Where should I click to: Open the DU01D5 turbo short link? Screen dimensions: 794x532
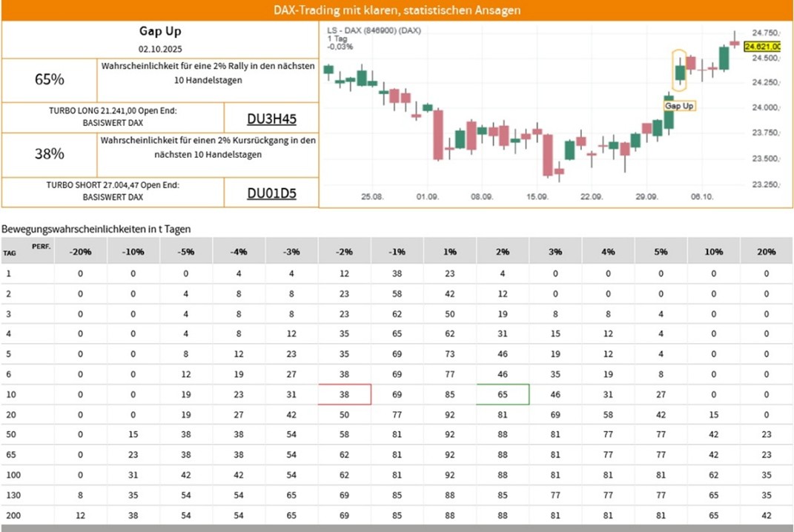click(x=271, y=193)
